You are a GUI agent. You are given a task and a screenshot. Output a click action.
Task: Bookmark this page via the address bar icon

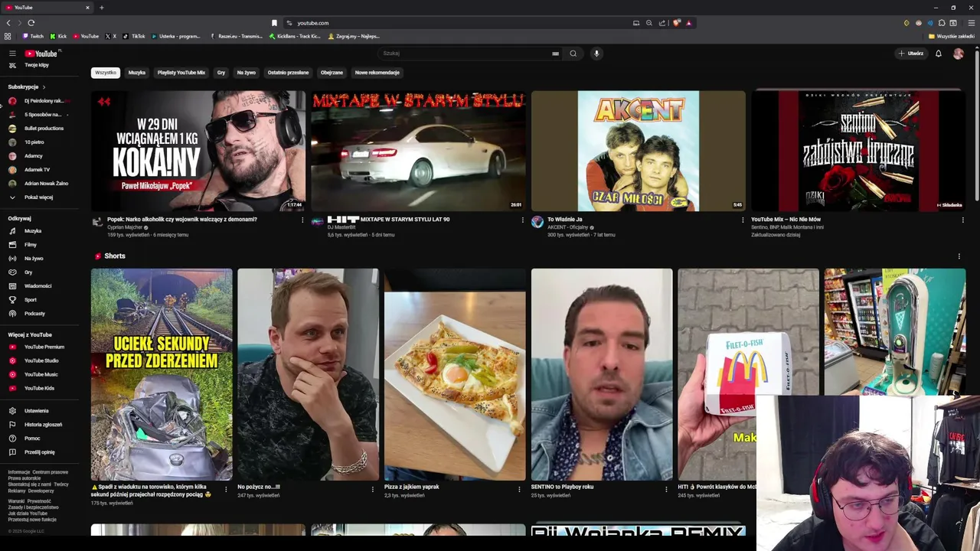274,23
